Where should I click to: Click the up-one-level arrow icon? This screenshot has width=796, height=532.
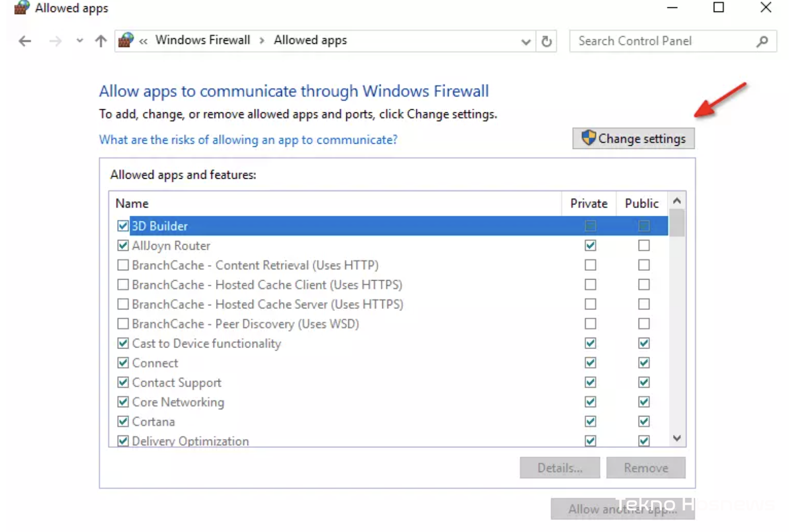click(100, 41)
